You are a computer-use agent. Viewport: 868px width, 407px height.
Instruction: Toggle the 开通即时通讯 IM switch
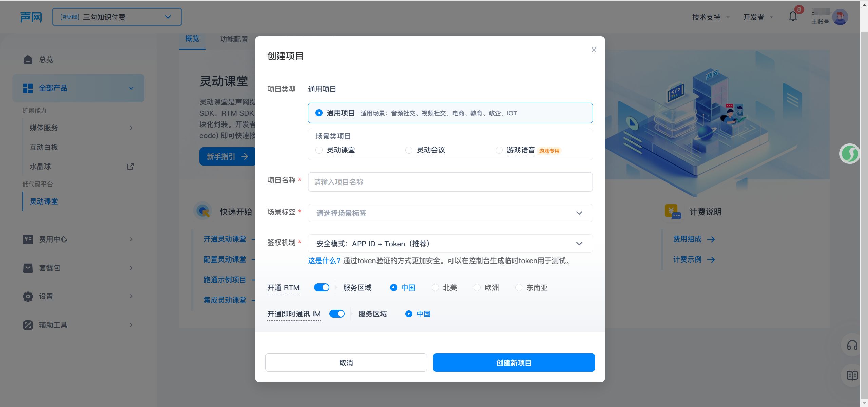[336, 314]
